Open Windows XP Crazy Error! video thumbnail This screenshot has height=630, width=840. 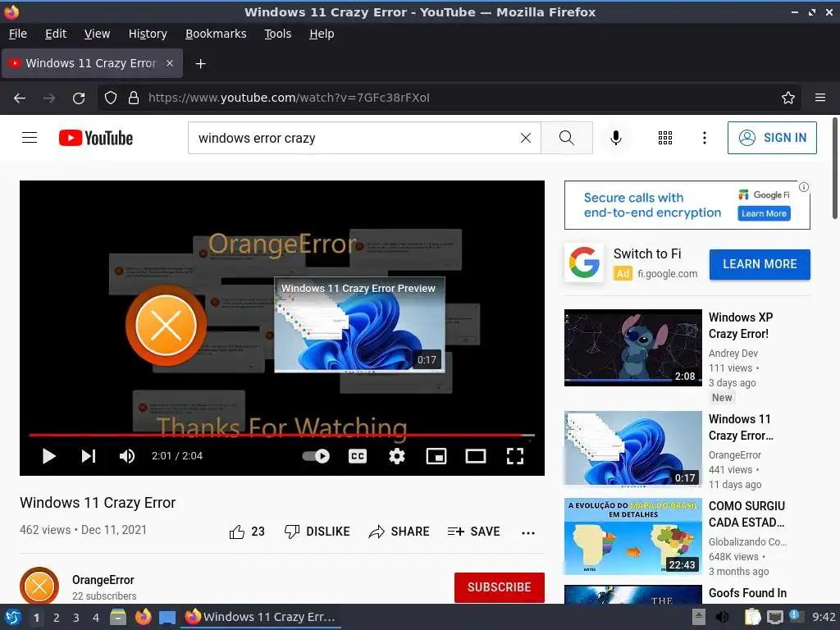(633, 348)
